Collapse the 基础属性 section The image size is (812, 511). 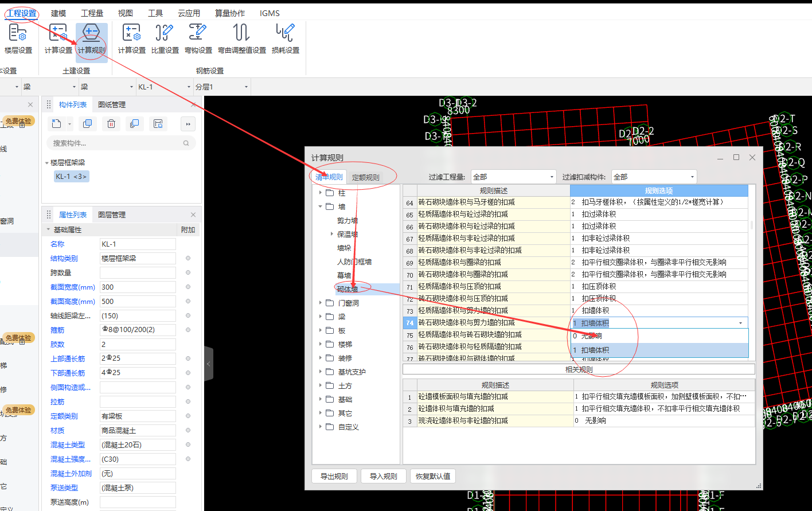coord(48,229)
